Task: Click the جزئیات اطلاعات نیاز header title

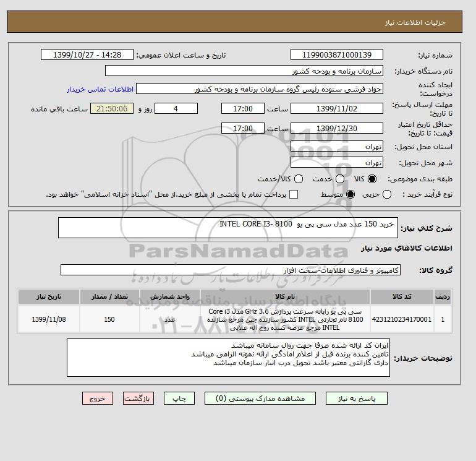Action: (x=415, y=22)
